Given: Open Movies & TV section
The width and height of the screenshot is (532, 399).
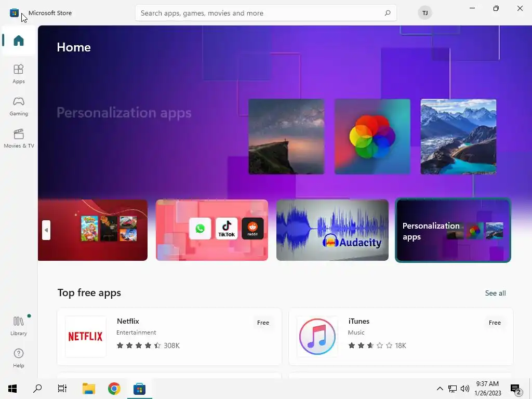Looking at the screenshot, I should [x=19, y=138].
